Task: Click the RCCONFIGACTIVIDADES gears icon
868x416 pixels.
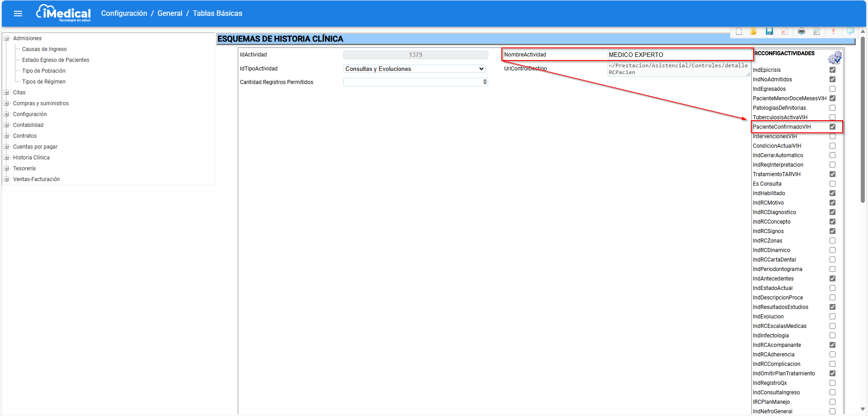Action: (x=835, y=57)
